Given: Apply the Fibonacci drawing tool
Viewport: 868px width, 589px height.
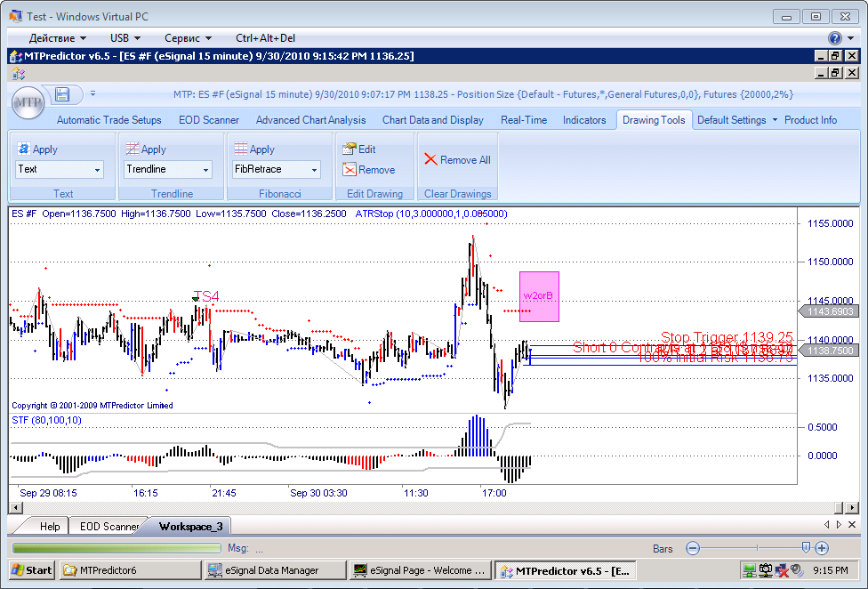Looking at the screenshot, I should pyautogui.click(x=254, y=149).
